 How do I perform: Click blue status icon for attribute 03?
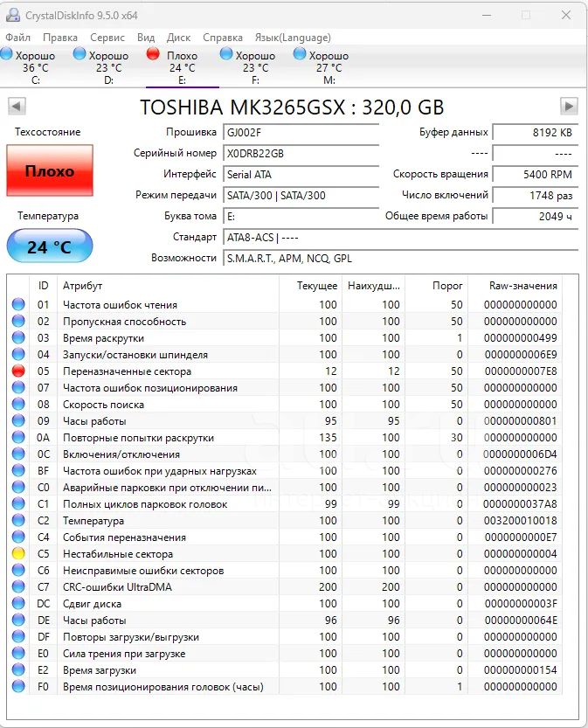click(x=18, y=337)
